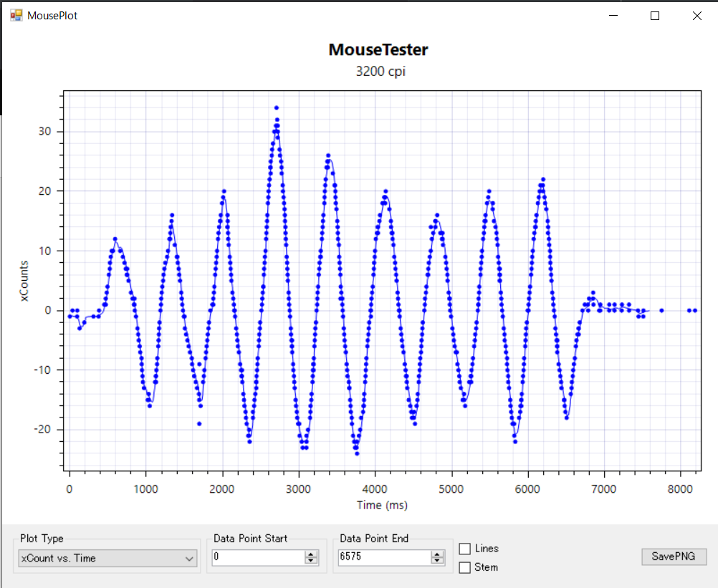
Task: Click the 4000 tick label on time axis
Action: [375, 489]
